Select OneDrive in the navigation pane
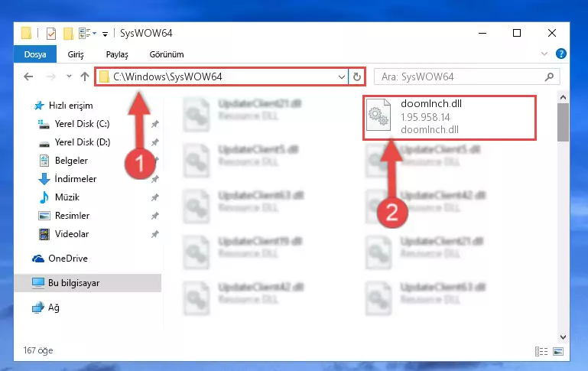This screenshot has width=588, height=371. point(68,259)
